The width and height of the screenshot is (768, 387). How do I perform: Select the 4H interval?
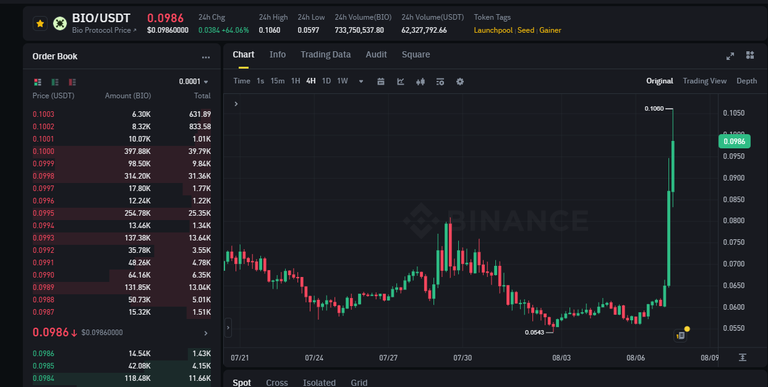[311, 81]
